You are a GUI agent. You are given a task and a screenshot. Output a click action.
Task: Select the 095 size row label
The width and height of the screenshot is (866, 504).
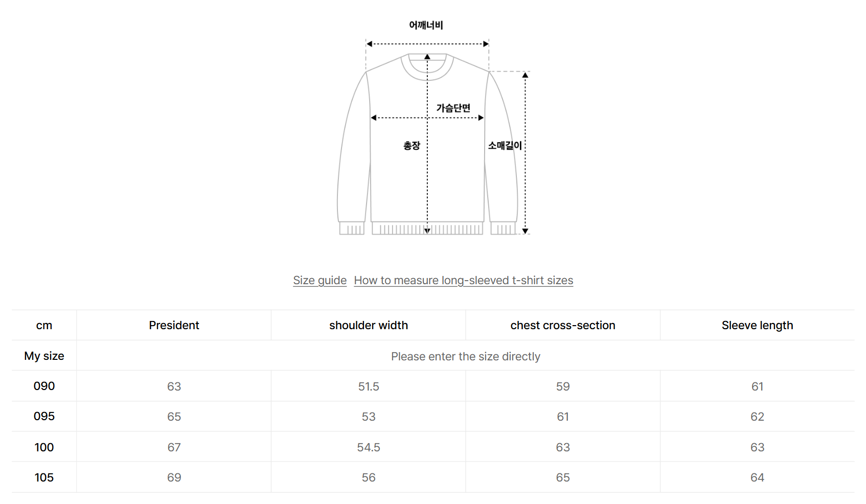click(x=44, y=416)
